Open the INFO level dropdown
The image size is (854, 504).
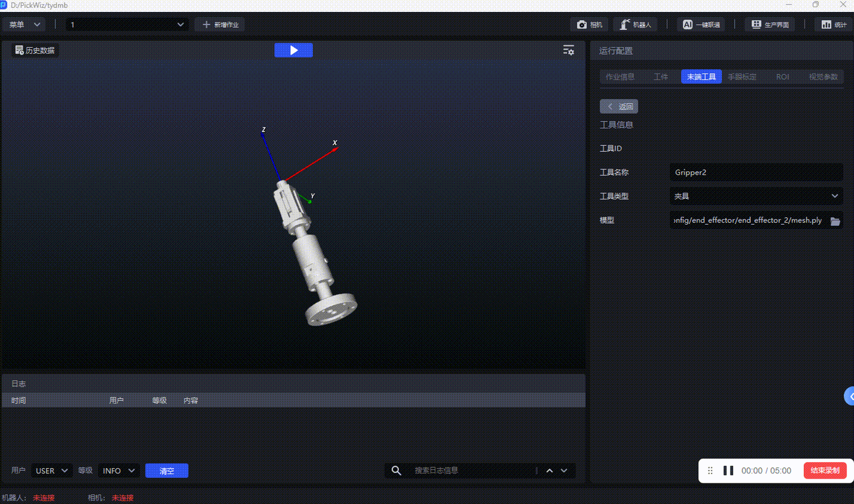[119, 471]
